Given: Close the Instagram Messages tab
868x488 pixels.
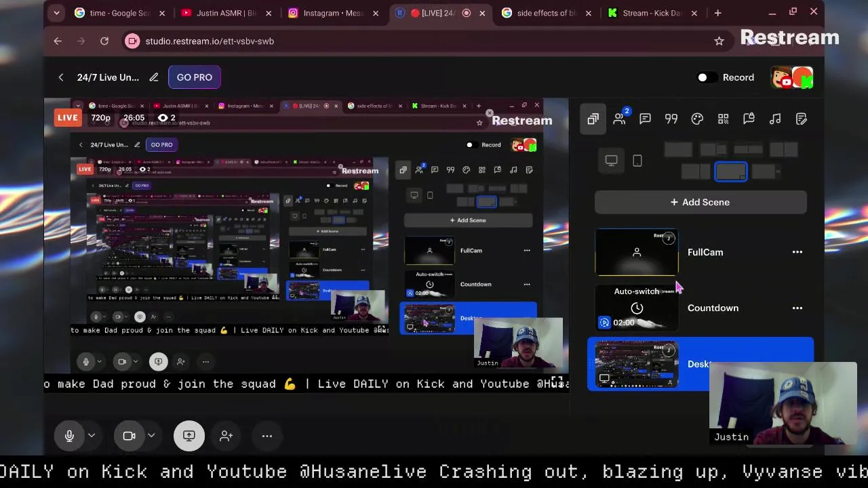Looking at the screenshot, I should (x=376, y=13).
